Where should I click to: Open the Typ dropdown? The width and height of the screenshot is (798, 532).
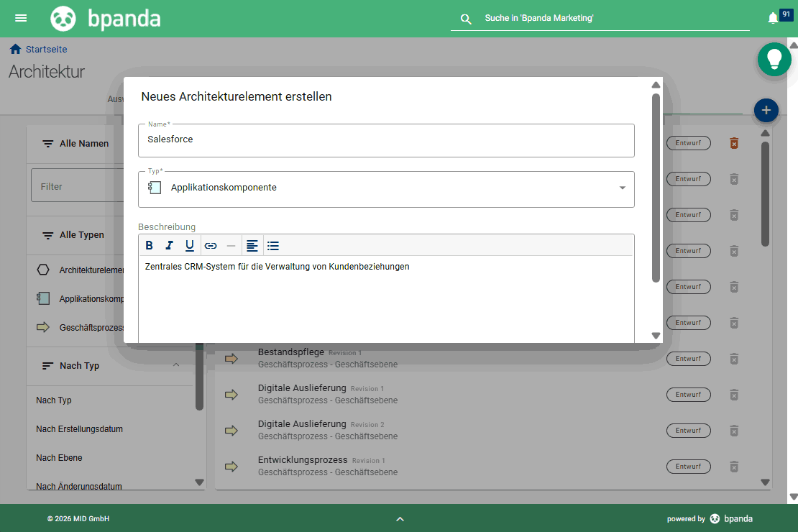pos(621,187)
